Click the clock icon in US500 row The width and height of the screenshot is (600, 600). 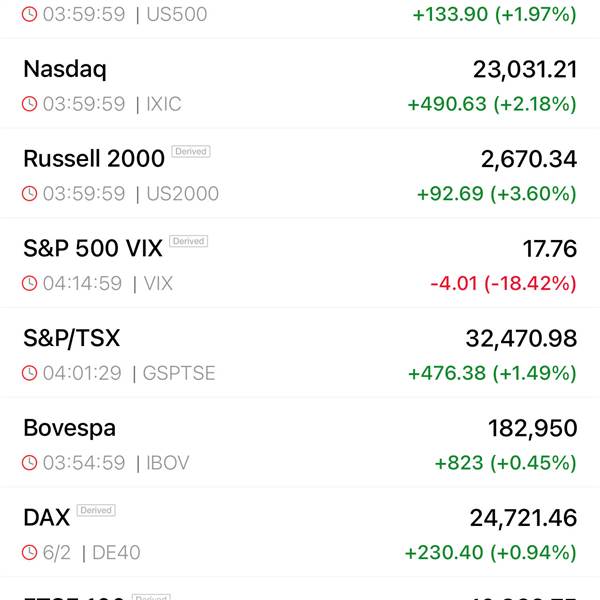(x=30, y=15)
